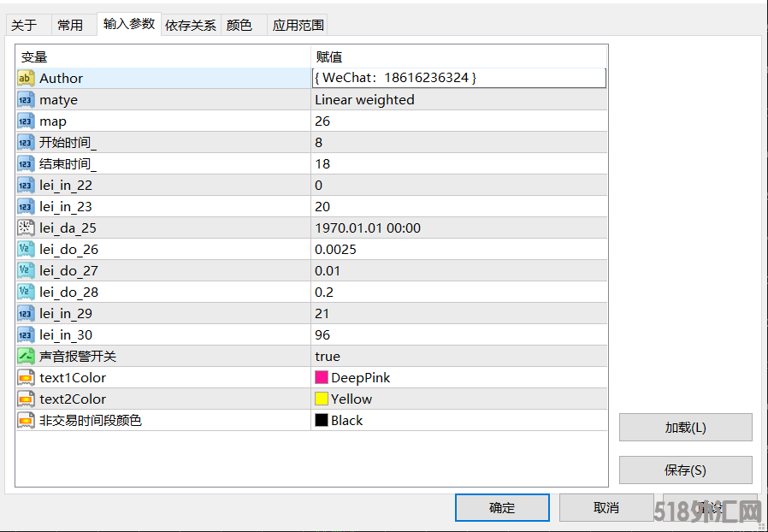Select the matye variable name
768x532 pixels.
(58, 100)
